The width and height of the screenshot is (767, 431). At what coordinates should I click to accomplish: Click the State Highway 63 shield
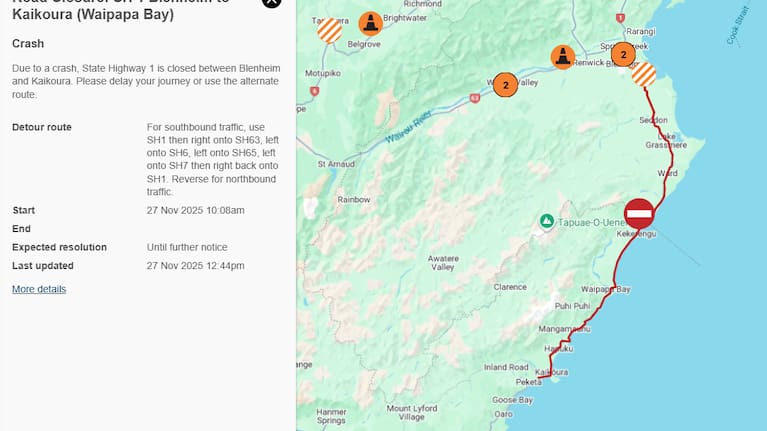coord(474,98)
